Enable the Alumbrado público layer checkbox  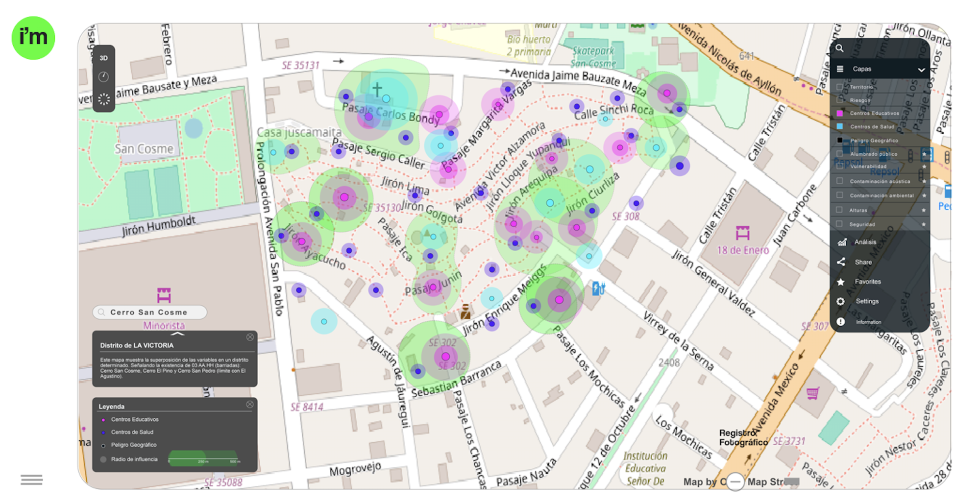839,154
